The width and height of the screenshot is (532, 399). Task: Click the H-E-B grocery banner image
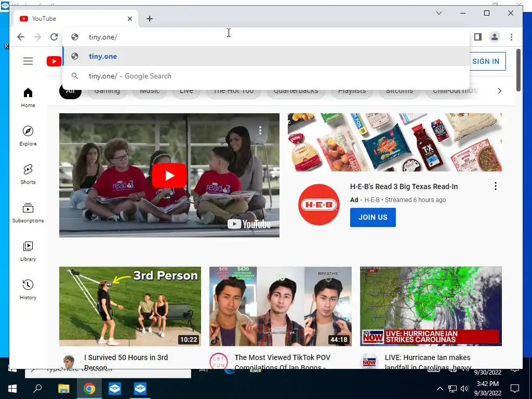coord(395,142)
